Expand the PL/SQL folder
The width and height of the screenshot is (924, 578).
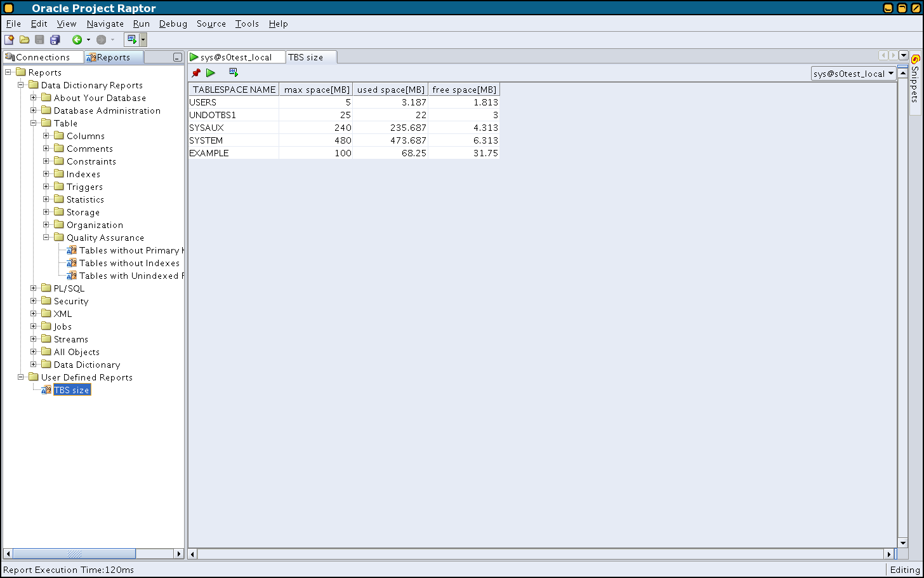coord(34,288)
